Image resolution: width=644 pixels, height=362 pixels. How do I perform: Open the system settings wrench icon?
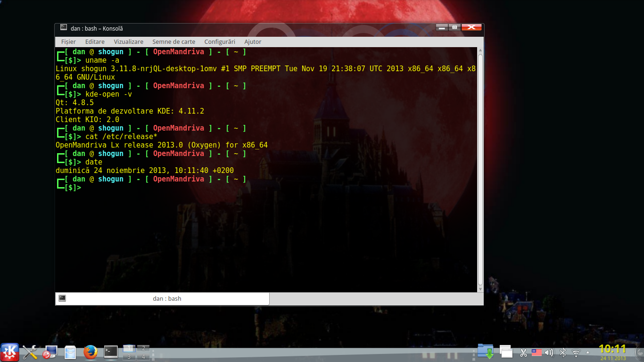30,352
